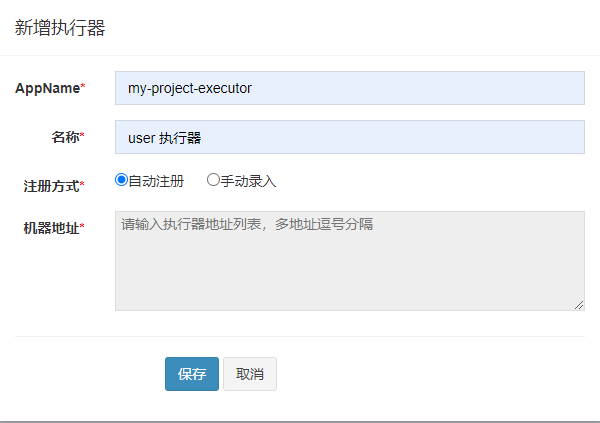Viewport: 600px width, 423px height.
Task: Click the 取消 button
Action: pos(250,374)
